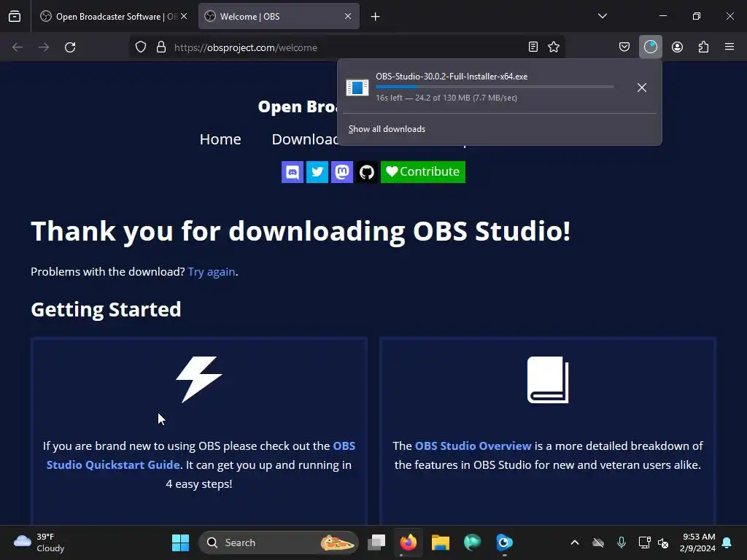Open the Windows Start menu

point(180,542)
